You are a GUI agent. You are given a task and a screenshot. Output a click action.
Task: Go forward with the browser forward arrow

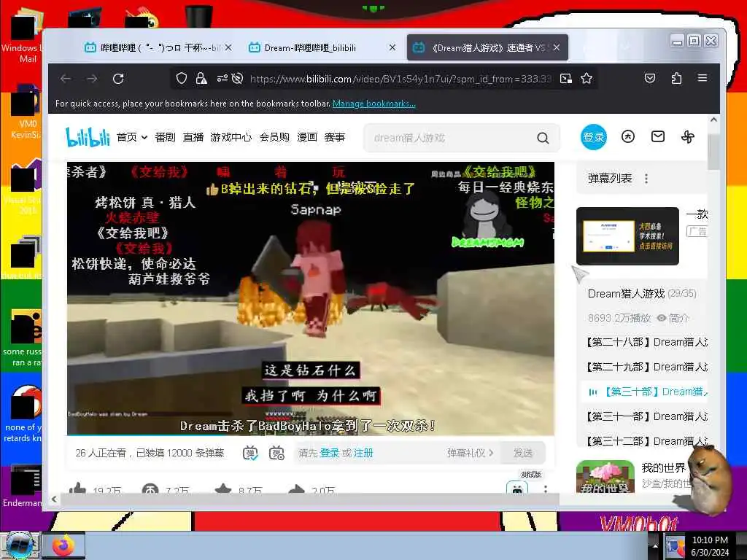click(92, 79)
